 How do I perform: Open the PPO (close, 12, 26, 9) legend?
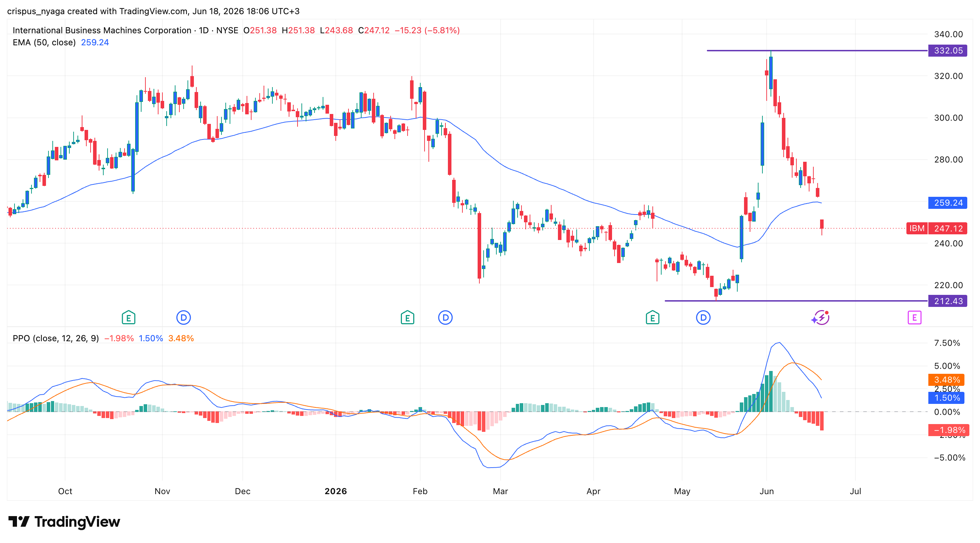click(x=56, y=338)
